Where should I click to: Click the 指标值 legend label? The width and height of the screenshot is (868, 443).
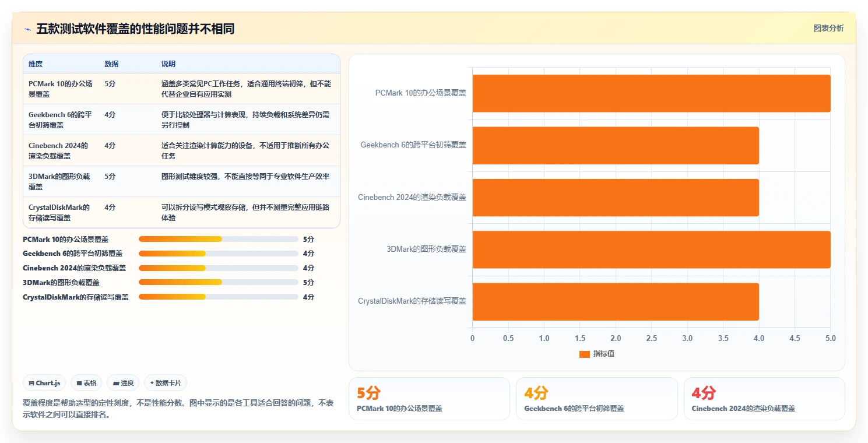(x=604, y=354)
